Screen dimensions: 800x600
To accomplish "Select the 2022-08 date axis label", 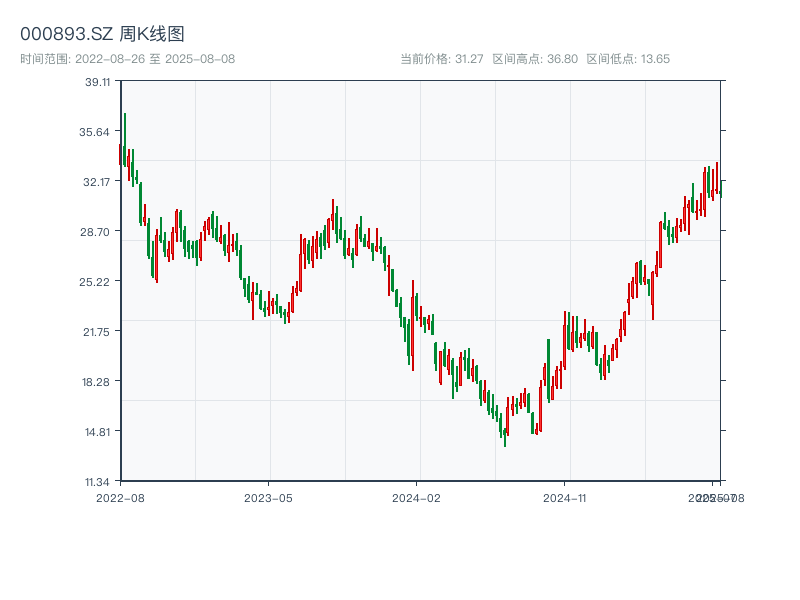I will (120, 497).
